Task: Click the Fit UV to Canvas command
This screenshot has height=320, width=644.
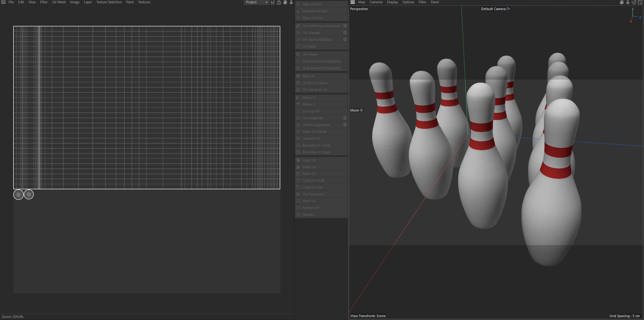Action: 315,83
